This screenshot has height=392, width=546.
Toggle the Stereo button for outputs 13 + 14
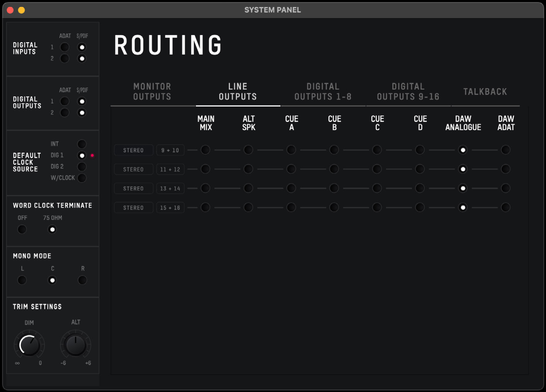(134, 188)
